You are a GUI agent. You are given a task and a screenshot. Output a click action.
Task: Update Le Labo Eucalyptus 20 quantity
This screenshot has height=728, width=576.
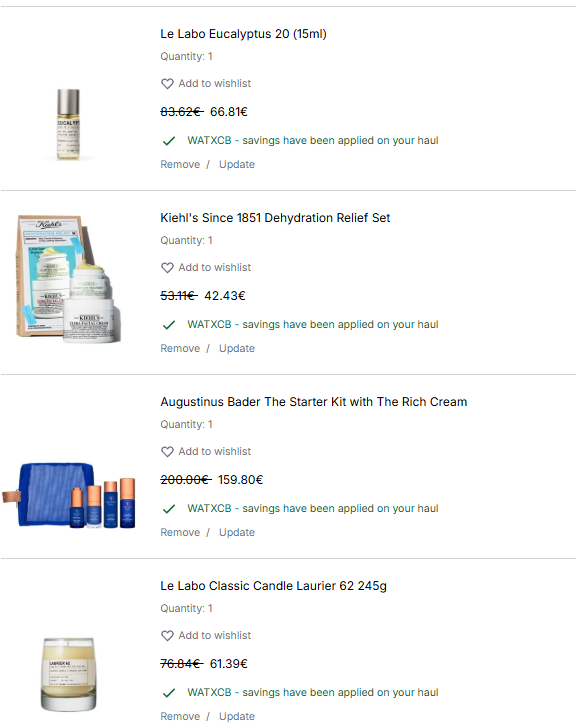(x=237, y=164)
